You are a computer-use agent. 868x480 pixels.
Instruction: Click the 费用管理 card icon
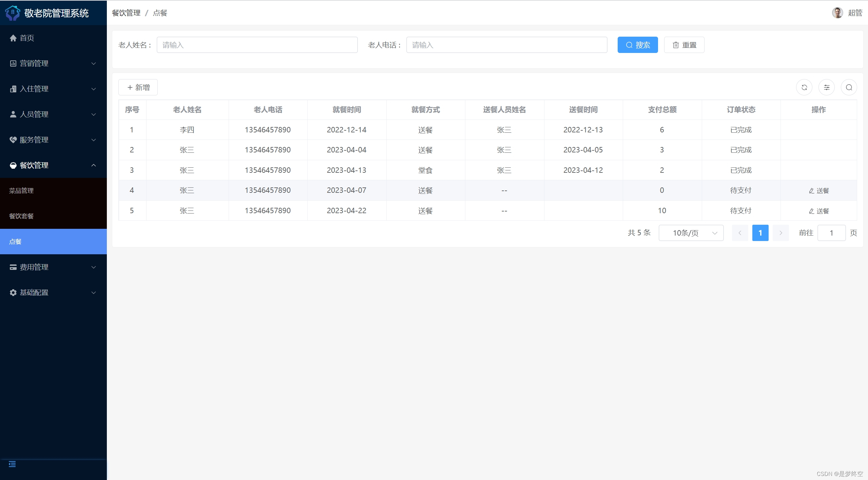point(13,267)
